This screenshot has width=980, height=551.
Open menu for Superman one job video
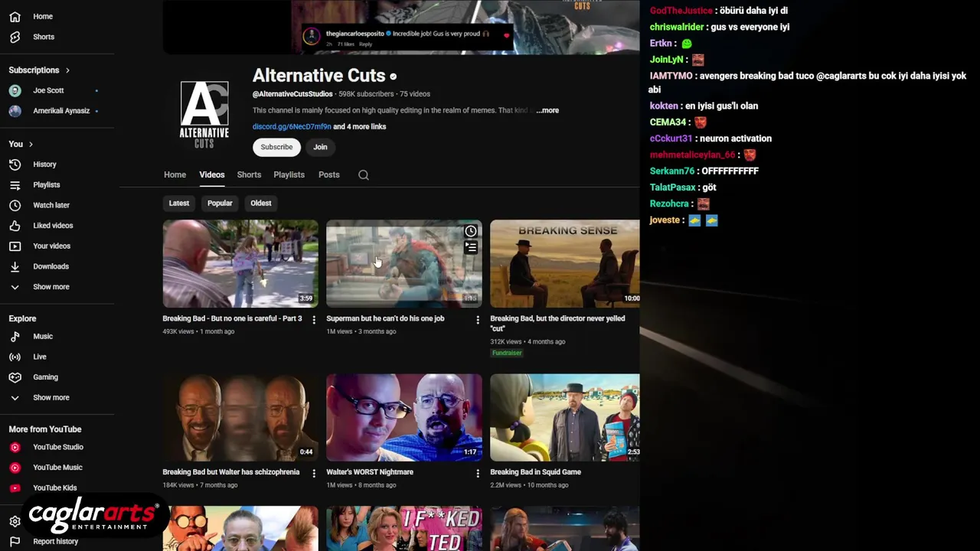pos(478,320)
